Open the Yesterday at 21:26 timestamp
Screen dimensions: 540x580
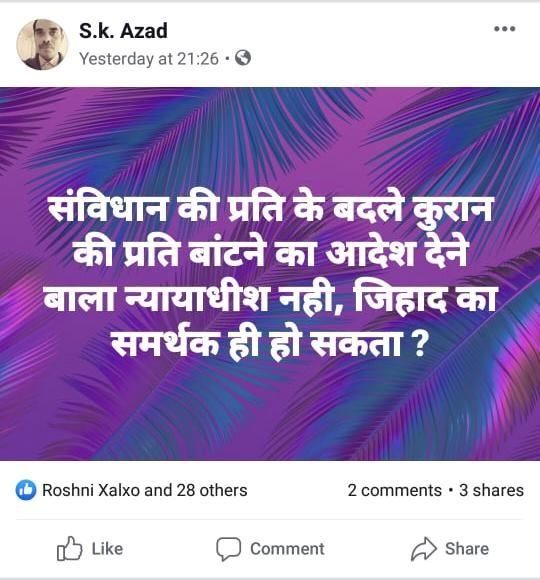tap(149, 58)
